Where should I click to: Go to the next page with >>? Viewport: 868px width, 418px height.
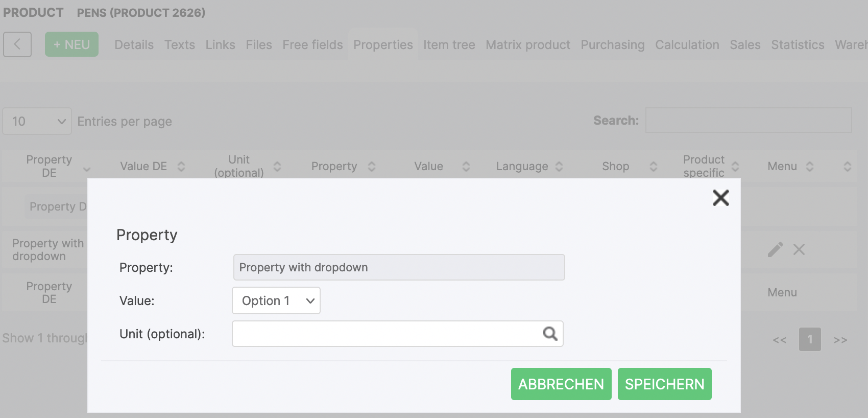coord(840,340)
